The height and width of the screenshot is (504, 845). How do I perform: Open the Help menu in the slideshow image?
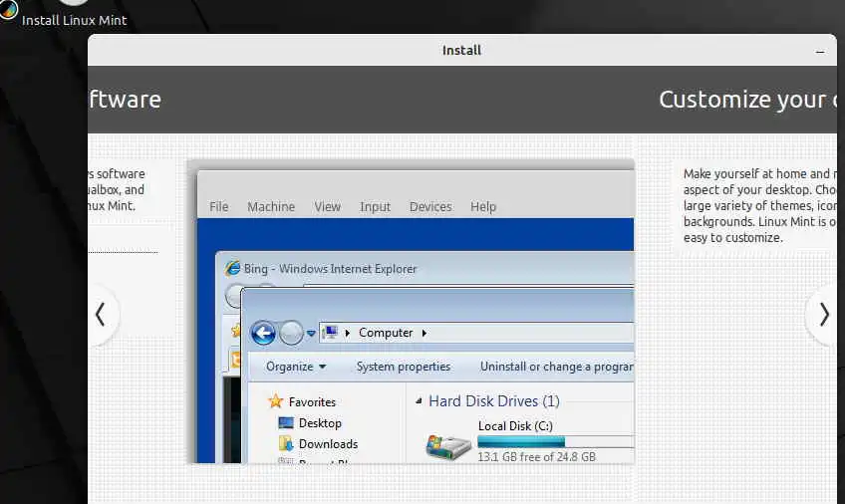click(483, 207)
